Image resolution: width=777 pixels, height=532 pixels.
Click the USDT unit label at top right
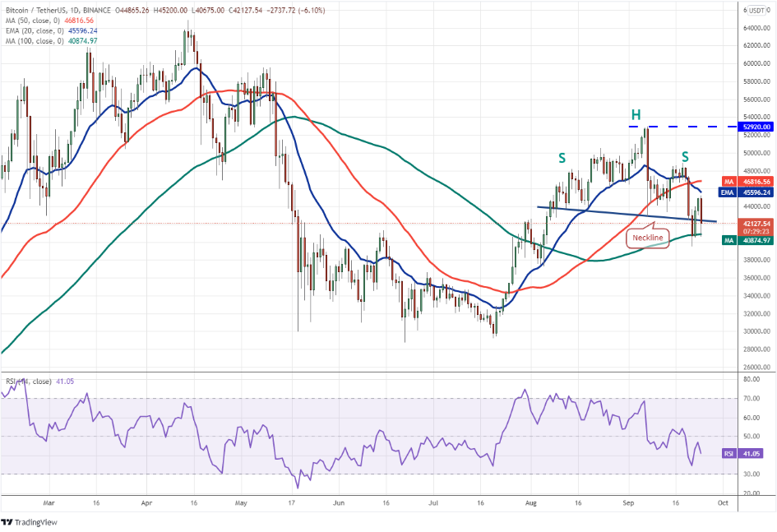(x=756, y=12)
